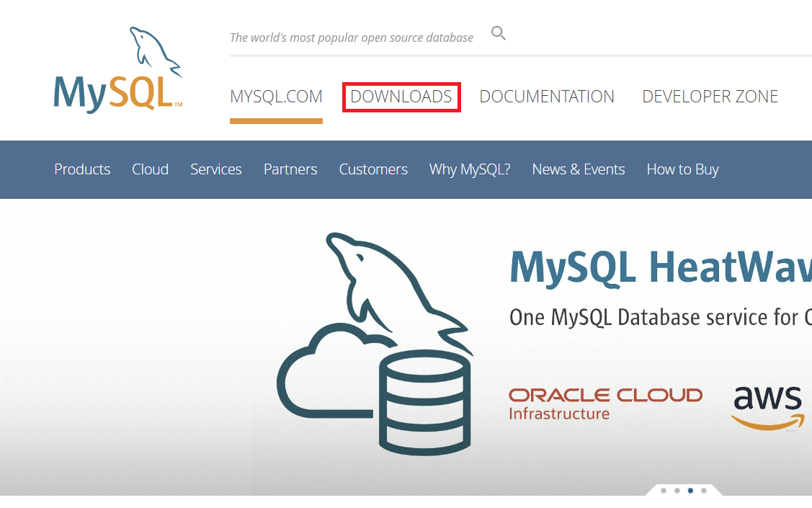This screenshot has width=812, height=508.
Task: Open the Why MySQL? page
Action: (x=470, y=169)
